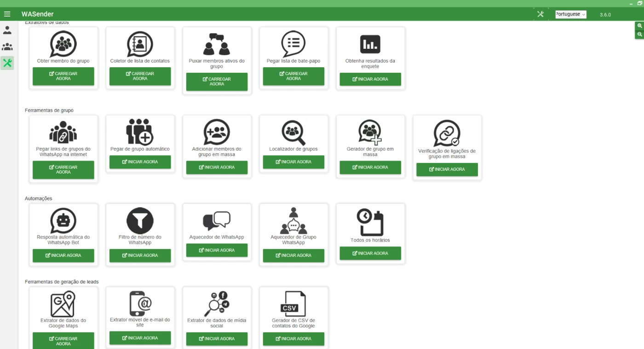Load Obter membro do grupo with Carregar Agora
Image resolution: width=644 pixels, height=349 pixels.
[63, 76]
